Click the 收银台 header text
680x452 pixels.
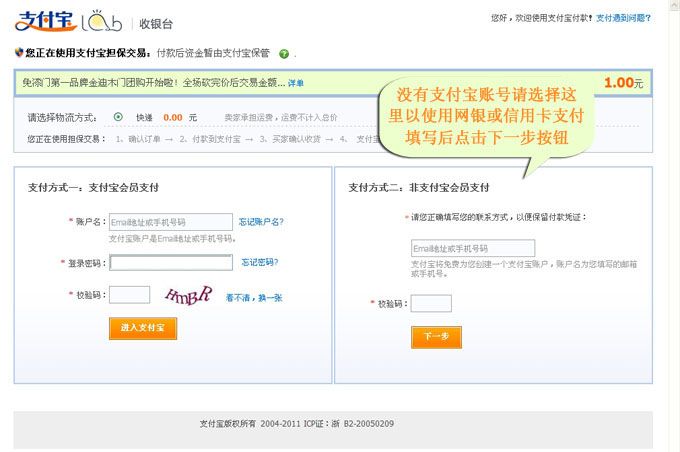[156, 24]
